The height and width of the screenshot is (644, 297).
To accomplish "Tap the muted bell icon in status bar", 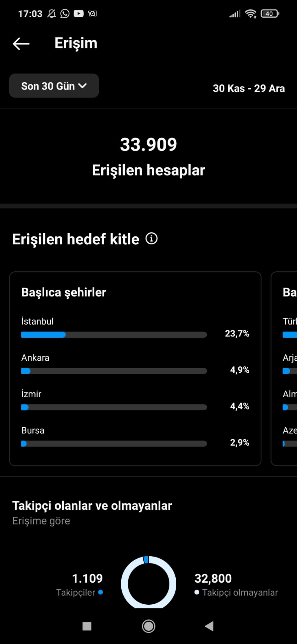I will [52, 14].
